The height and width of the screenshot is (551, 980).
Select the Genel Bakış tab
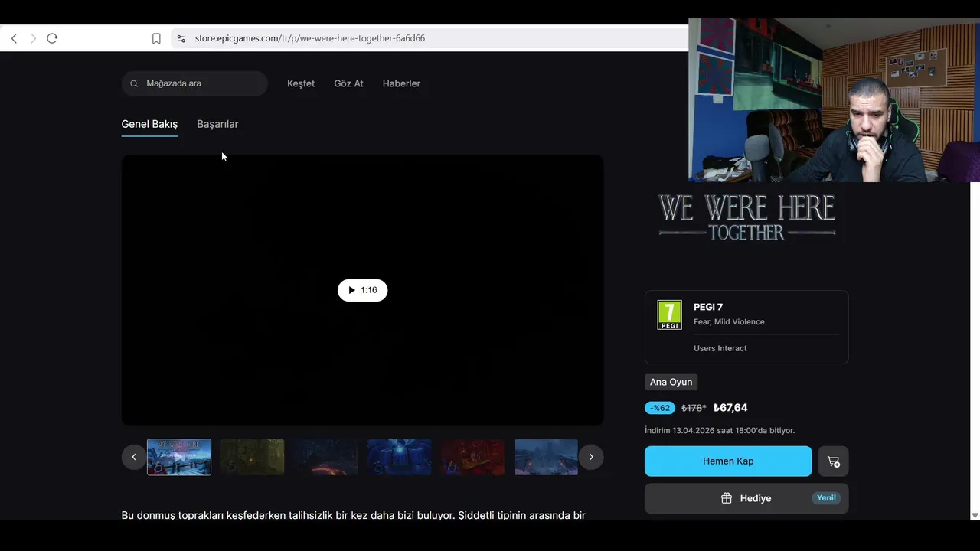pos(149,124)
